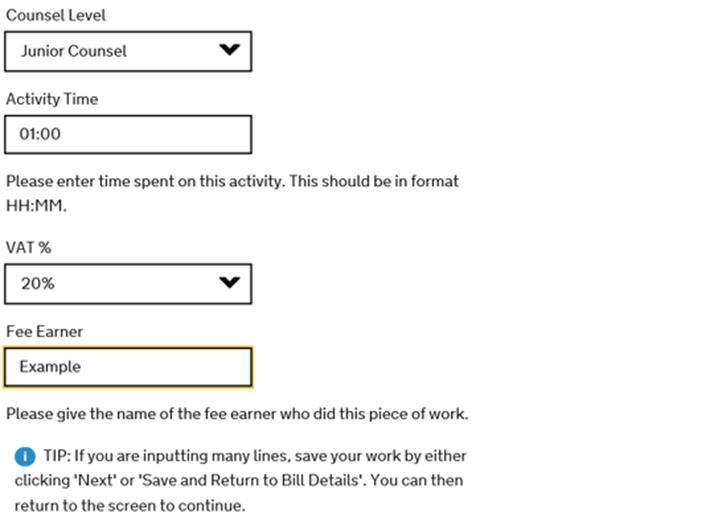
Task: Click the Fee Earner label
Action: [43, 331]
